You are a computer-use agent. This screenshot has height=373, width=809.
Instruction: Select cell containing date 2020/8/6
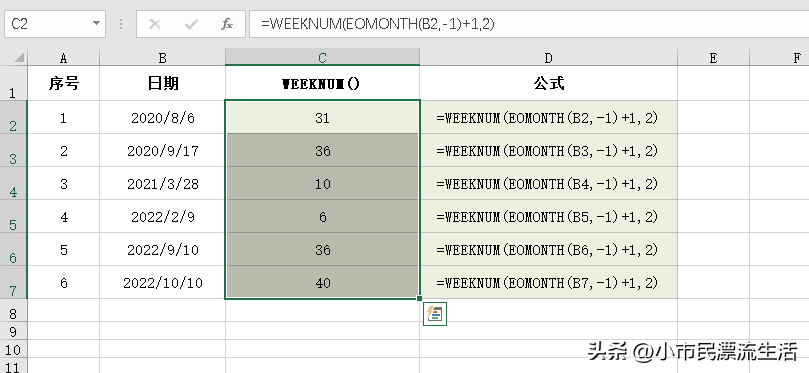163,118
